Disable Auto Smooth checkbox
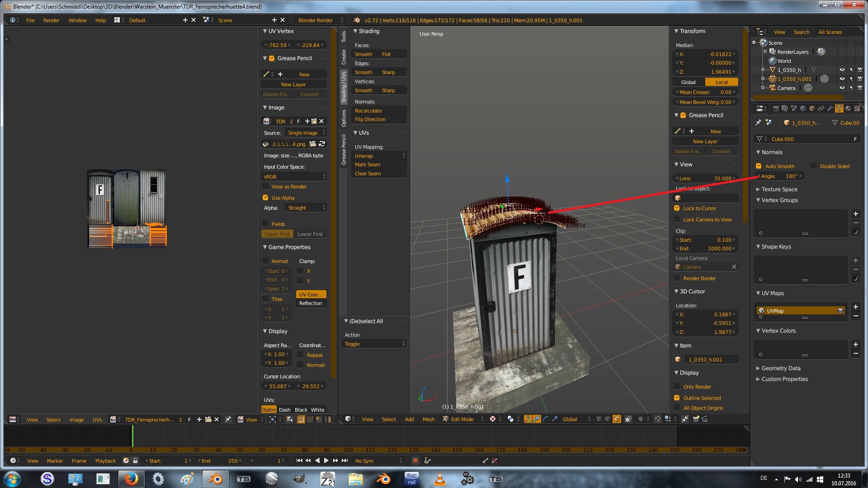 759,166
